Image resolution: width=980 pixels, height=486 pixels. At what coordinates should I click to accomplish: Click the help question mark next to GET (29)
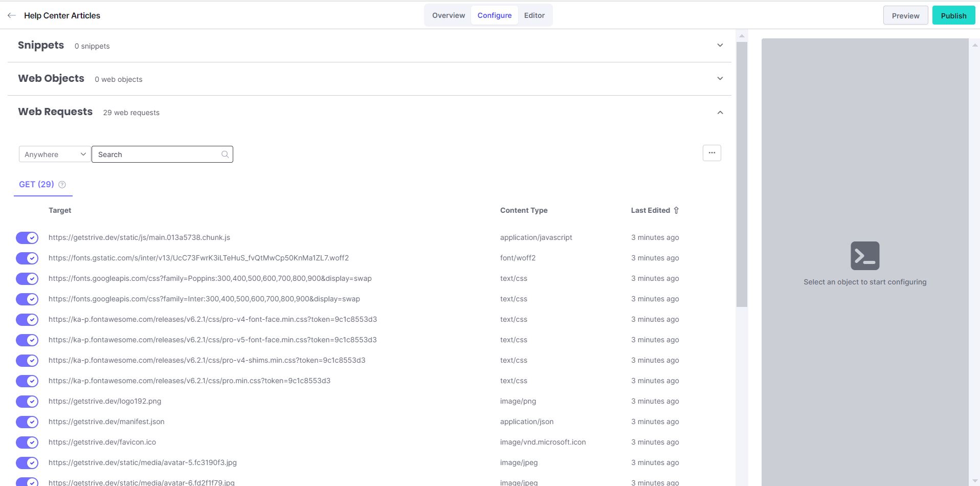click(x=62, y=185)
